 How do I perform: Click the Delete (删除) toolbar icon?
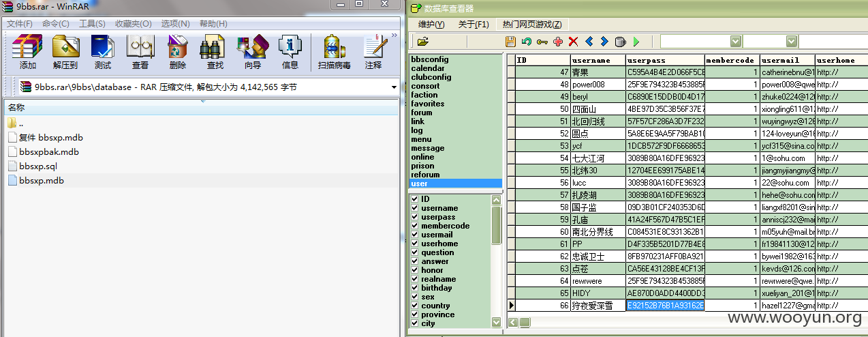coord(178,46)
